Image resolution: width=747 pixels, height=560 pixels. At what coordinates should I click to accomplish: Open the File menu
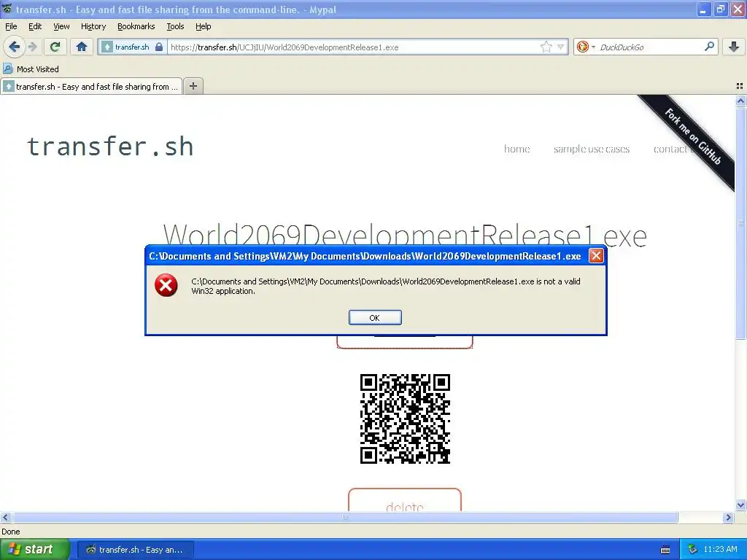(11, 26)
